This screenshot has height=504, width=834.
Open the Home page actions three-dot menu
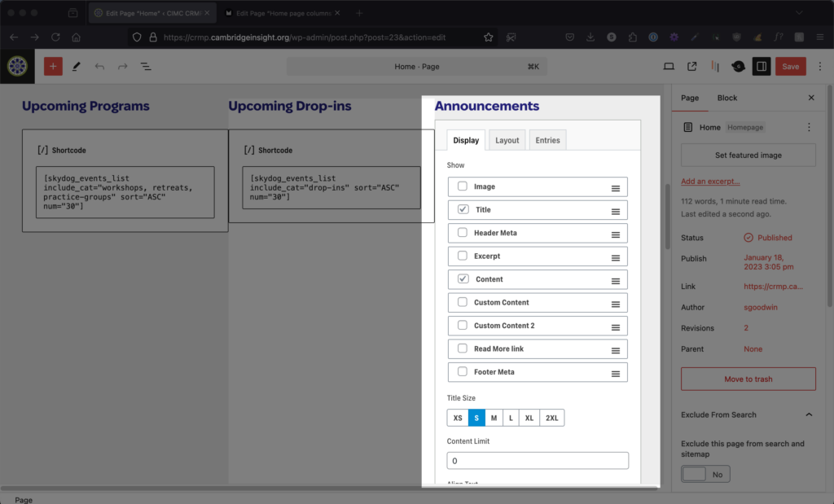pyautogui.click(x=809, y=128)
